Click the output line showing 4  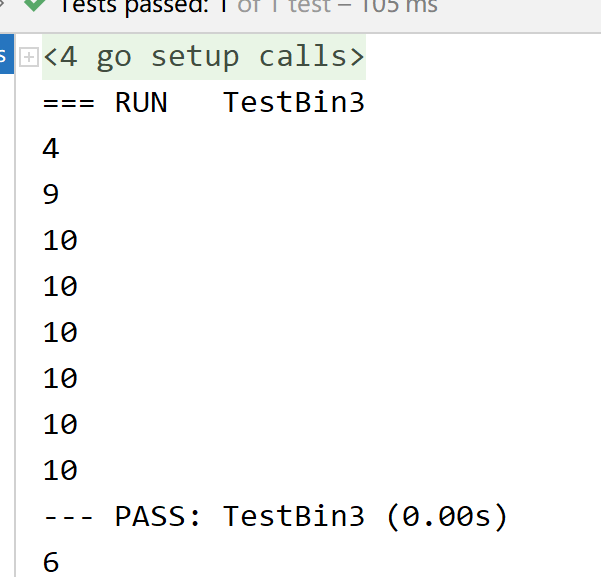click(x=51, y=149)
